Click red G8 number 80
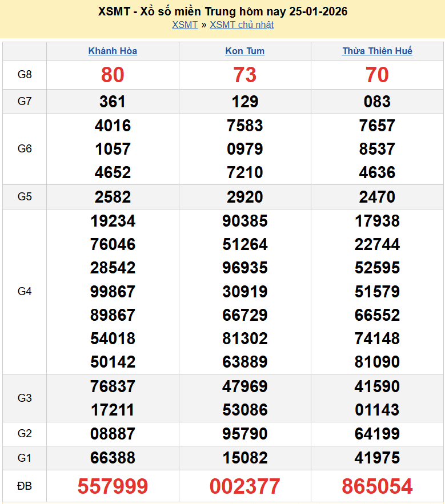This screenshot has height=504, width=445. (x=113, y=75)
